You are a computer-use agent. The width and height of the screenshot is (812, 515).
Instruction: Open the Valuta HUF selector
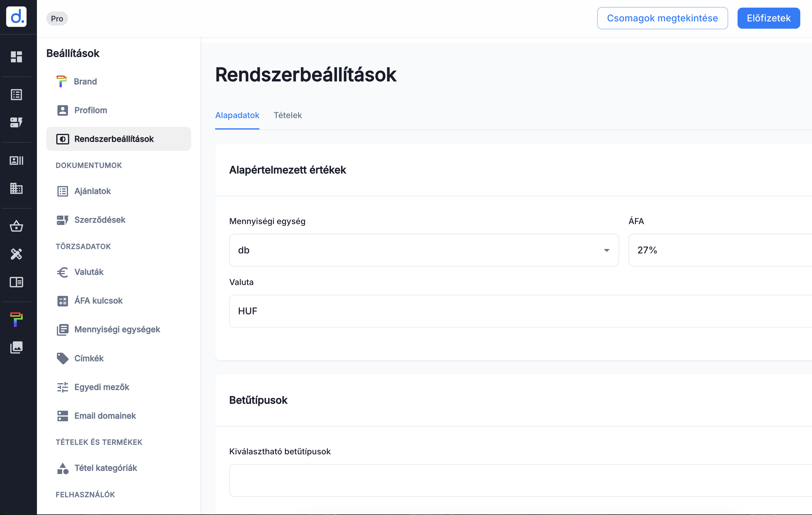pyautogui.click(x=519, y=311)
